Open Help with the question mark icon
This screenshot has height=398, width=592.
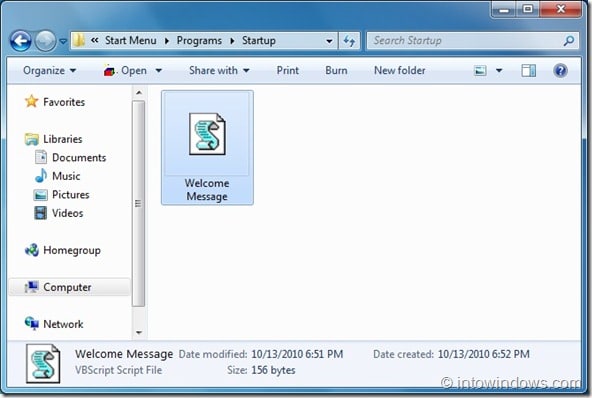point(560,71)
